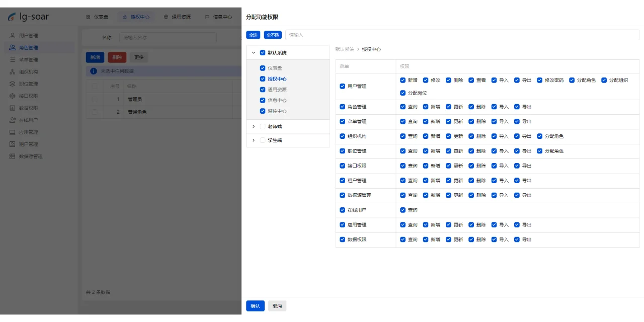
Task: Click the blue 新增 button behind the drawer
Action: (95, 57)
